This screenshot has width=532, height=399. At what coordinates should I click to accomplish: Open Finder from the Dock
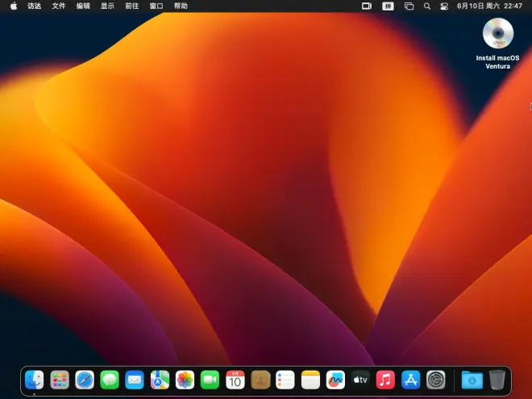pyautogui.click(x=35, y=380)
